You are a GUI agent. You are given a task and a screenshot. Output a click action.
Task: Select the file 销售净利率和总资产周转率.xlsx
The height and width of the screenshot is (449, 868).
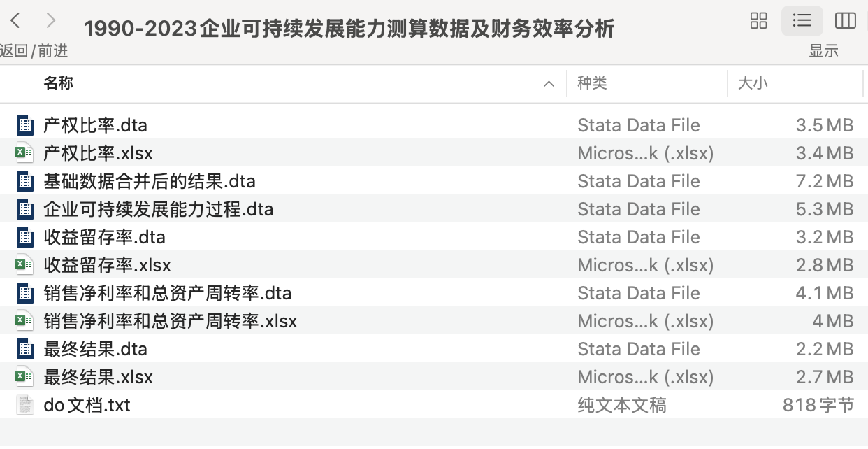[171, 321]
